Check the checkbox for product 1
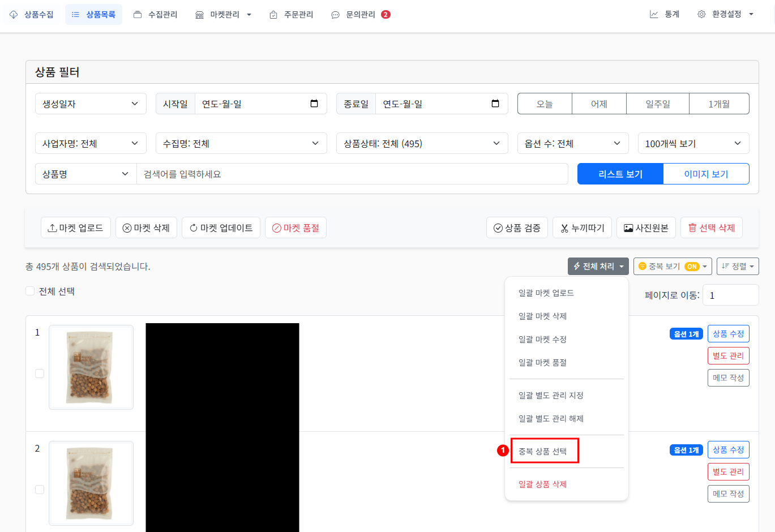 (x=40, y=374)
